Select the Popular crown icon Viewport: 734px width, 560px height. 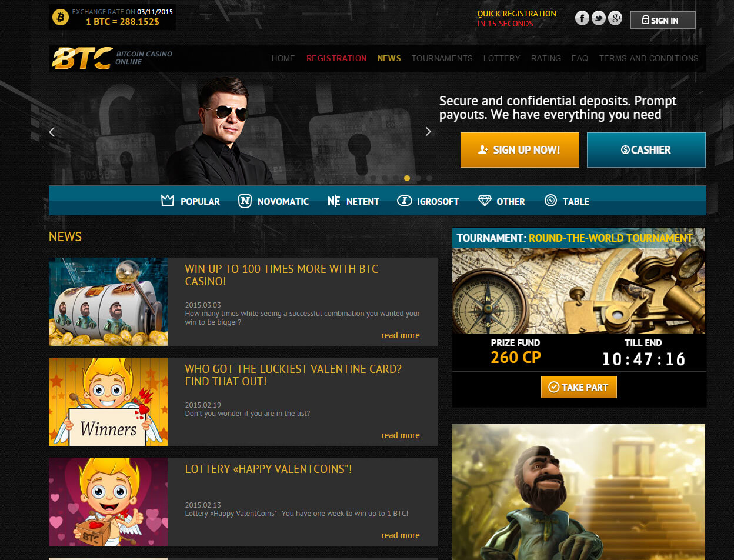(168, 201)
